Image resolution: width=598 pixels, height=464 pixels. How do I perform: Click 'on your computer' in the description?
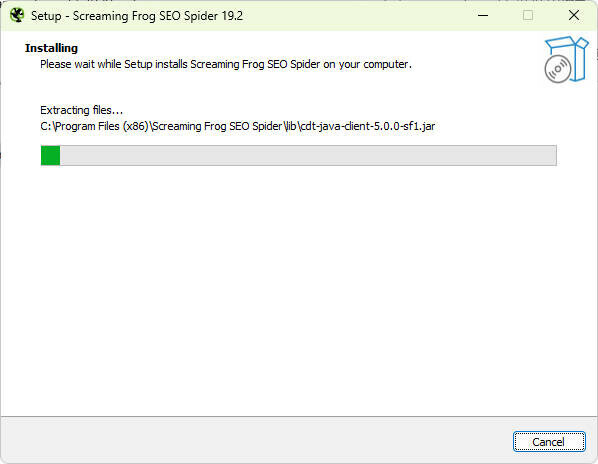click(x=367, y=64)
